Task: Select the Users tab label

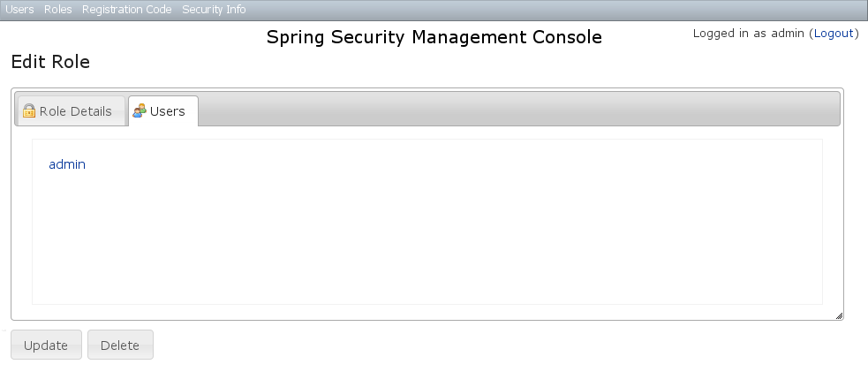Action: click(168, 111)
